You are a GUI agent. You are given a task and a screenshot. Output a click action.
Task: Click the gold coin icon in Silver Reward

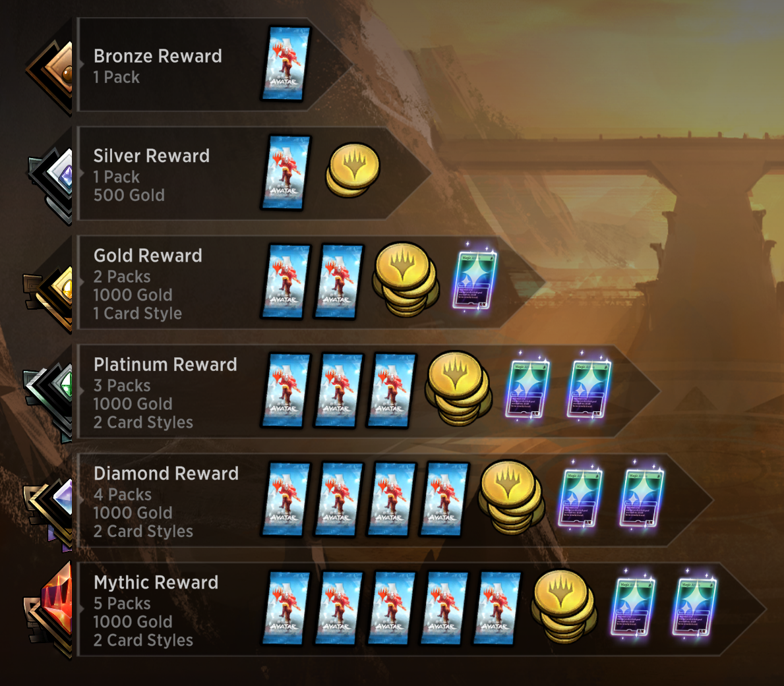(353, 171)
